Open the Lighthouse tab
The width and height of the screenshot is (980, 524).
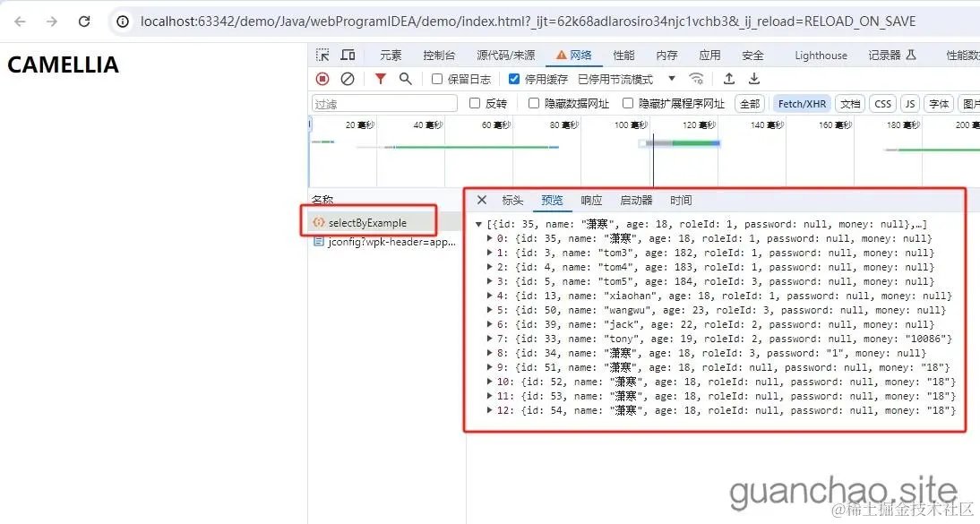pyautogui.click(x=821, y=55)
